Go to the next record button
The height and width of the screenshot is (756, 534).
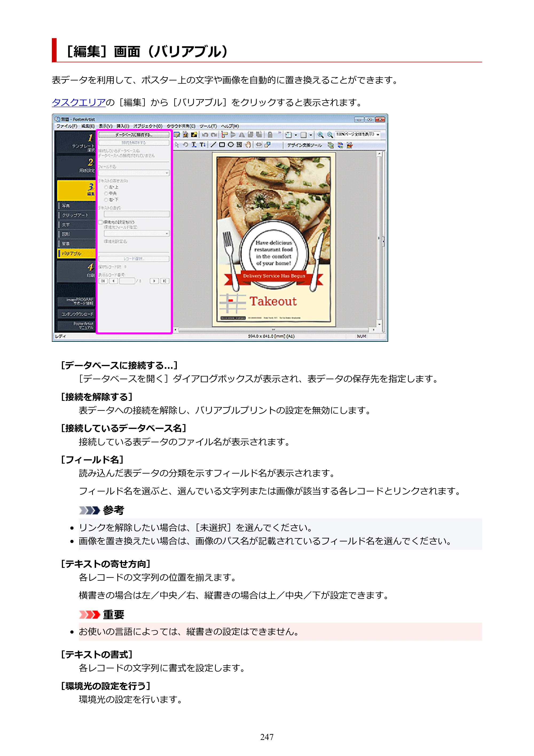tap(154, 281)
